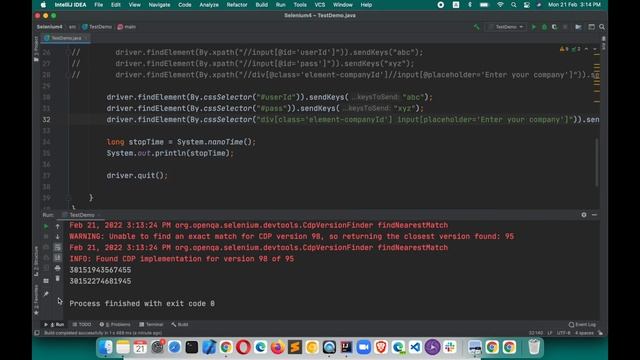
Task: Click the macOS Spotlight search icon
Action: click(513, 5)
